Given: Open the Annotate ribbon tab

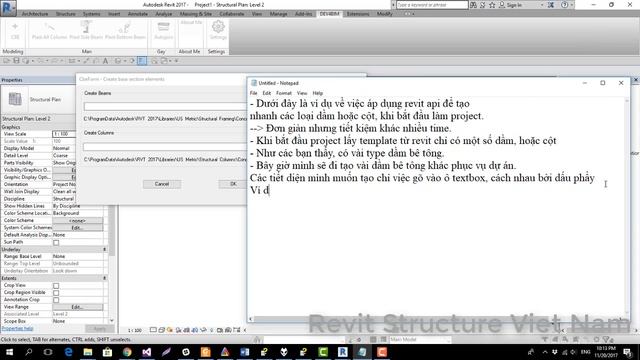Looking at the screenshot, I should (x=138, y=14).
